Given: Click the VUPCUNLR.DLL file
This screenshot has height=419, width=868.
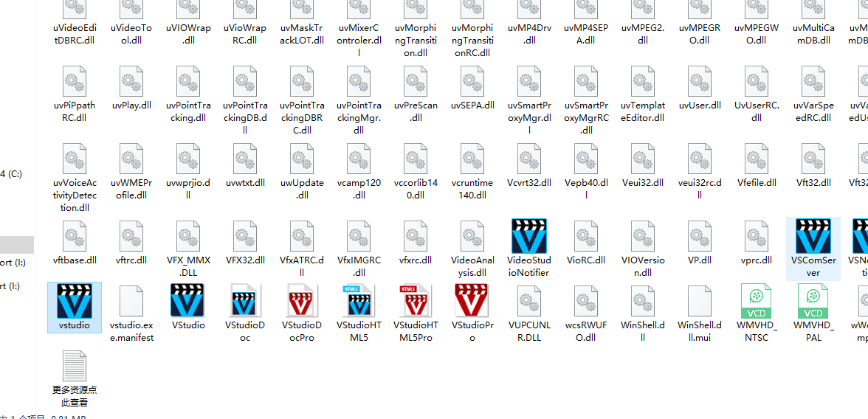Looking at the screenshot, I should pos(529,301).
